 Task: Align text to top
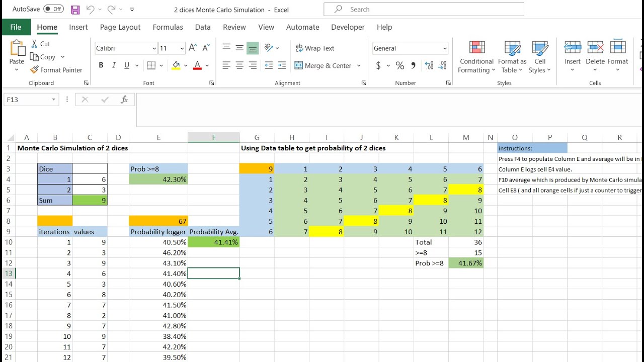226,48
